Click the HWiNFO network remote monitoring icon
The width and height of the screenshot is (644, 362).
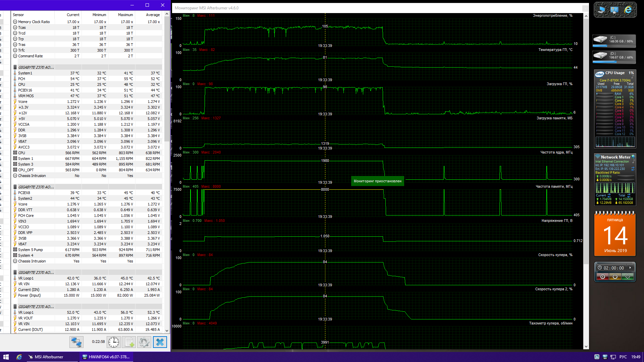click(x=76, y=342)
